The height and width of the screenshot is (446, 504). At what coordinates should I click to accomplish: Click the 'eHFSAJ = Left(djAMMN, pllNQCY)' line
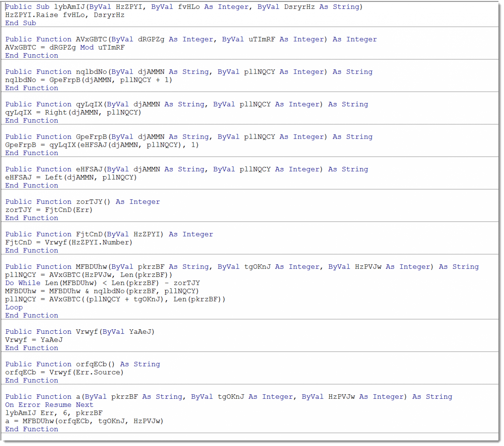[71, 178]
